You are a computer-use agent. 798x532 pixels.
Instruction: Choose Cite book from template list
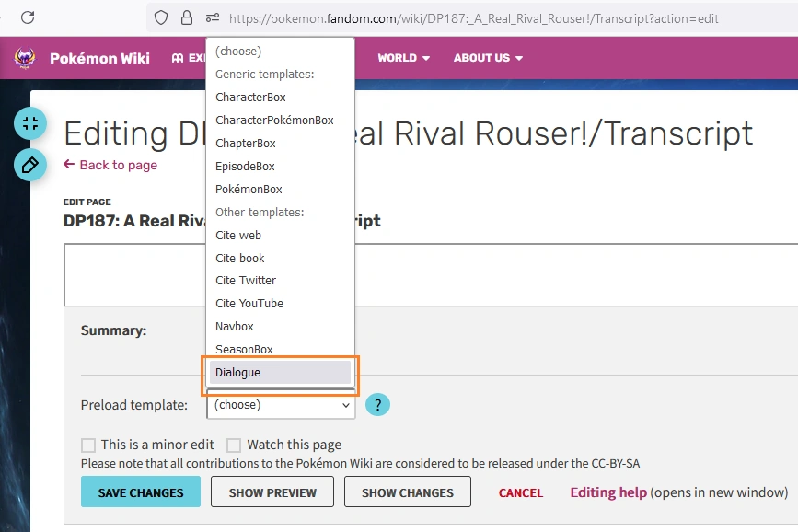point(280,258)
